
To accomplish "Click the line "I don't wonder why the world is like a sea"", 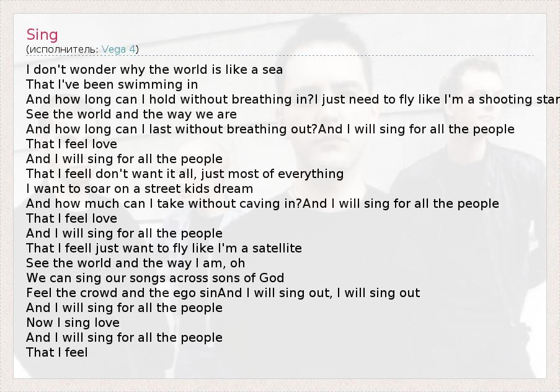I will coord(154,69).
